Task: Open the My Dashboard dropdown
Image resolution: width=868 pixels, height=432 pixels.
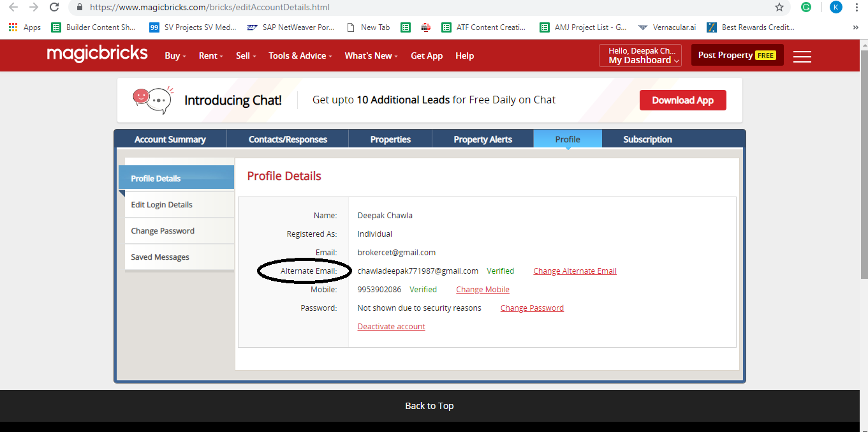Action: point(640,56)
